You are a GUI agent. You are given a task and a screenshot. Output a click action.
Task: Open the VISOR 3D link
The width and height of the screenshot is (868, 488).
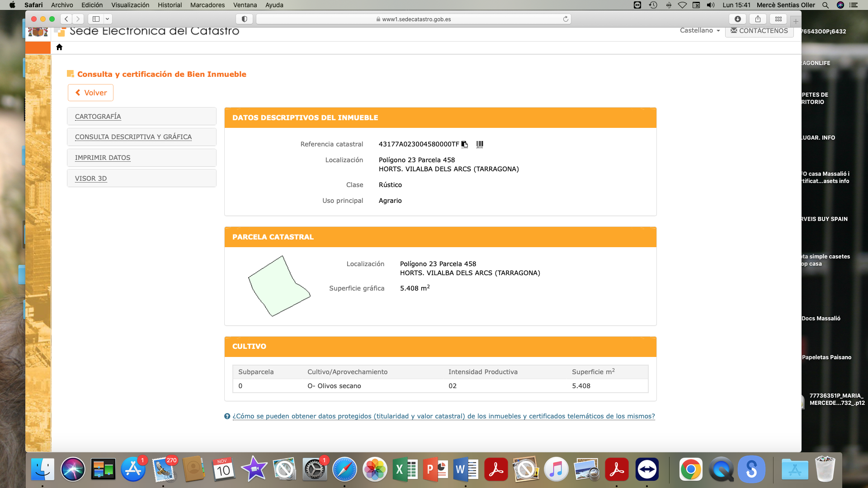coord(91,178)
